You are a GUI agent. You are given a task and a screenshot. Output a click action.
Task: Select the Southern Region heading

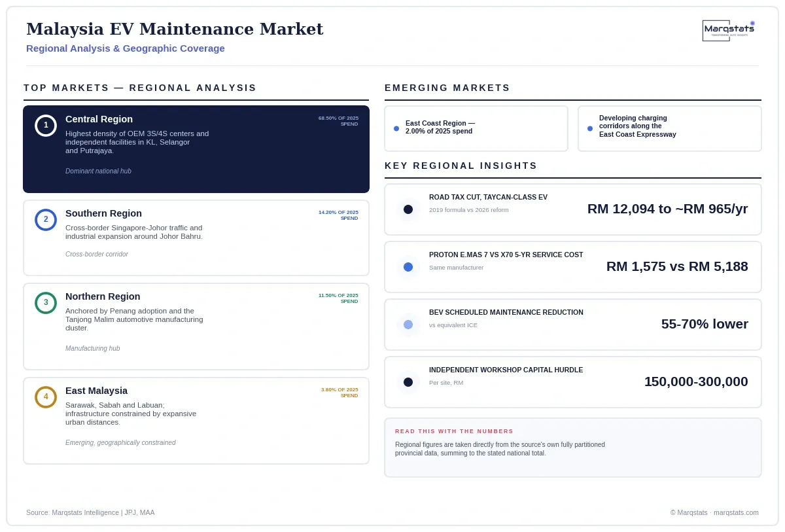point(103,213)
